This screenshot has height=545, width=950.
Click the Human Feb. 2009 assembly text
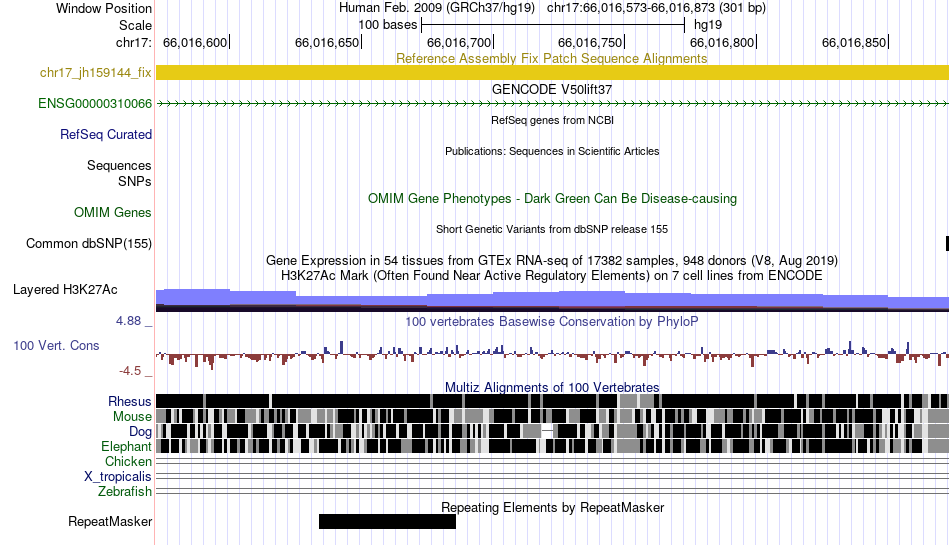(437, 8)
